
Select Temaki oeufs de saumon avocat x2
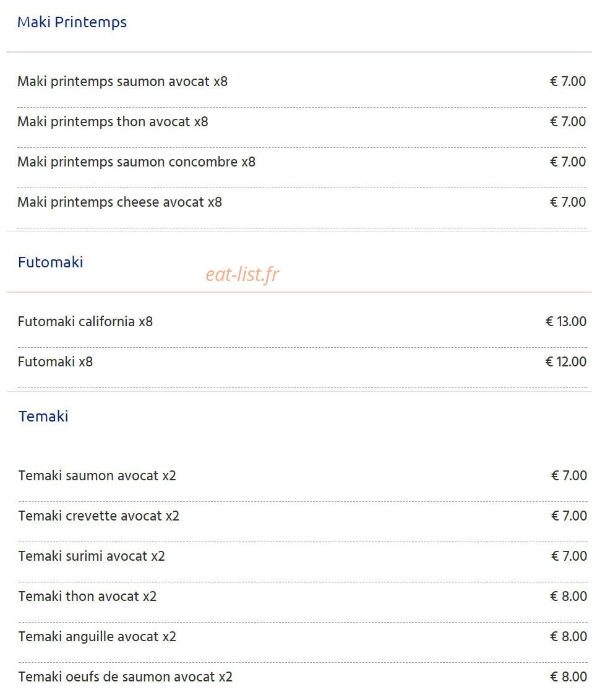(126, 676)
